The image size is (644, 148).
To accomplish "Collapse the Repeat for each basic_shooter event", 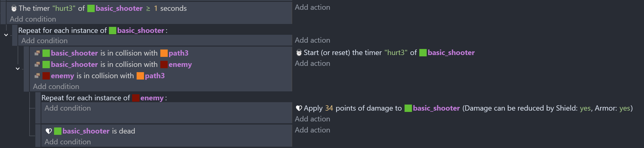I will click(6, 35).
